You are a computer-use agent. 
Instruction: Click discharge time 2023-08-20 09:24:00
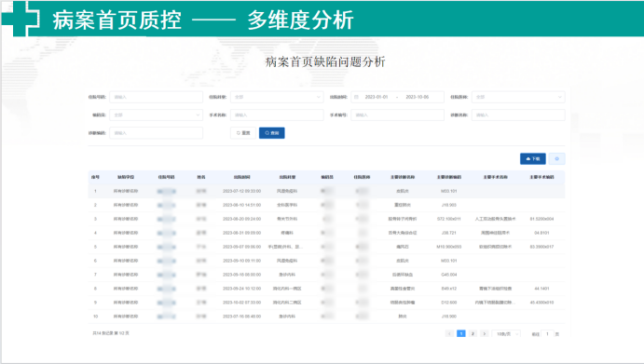(242, 219)
